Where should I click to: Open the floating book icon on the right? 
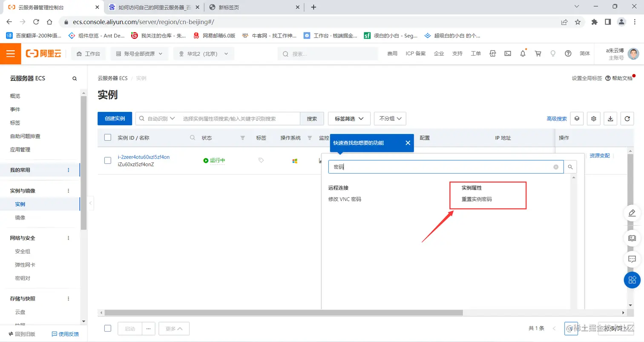point(632,237)
